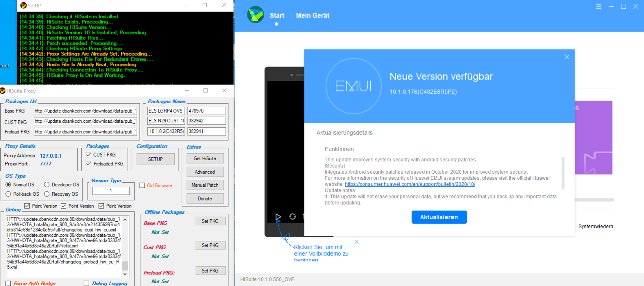Enable the Old Firmware checkbox
Viewport: 644px width, 286px height.
pos(142,185)
